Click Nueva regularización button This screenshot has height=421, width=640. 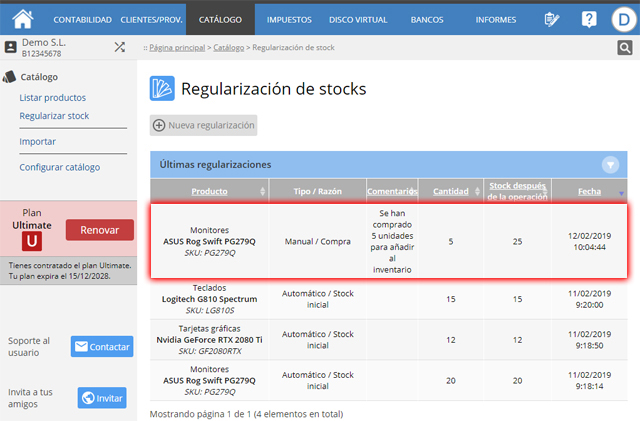click(203, 125)
